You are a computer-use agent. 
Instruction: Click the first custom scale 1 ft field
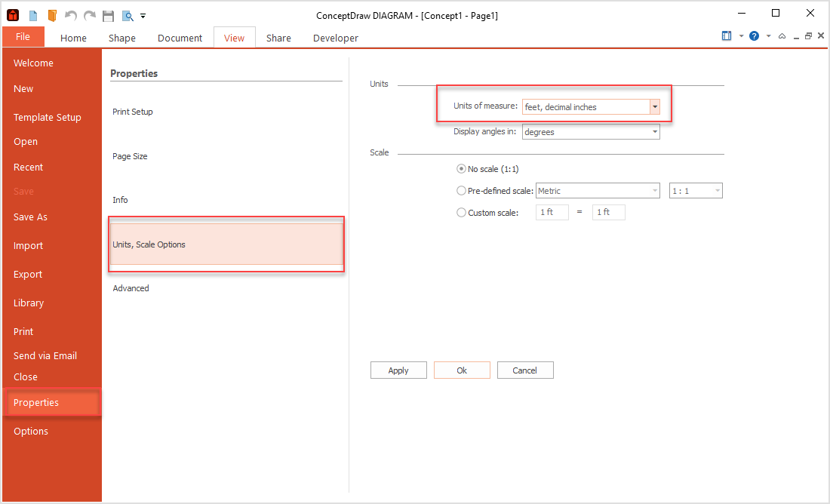click(552, 212)
